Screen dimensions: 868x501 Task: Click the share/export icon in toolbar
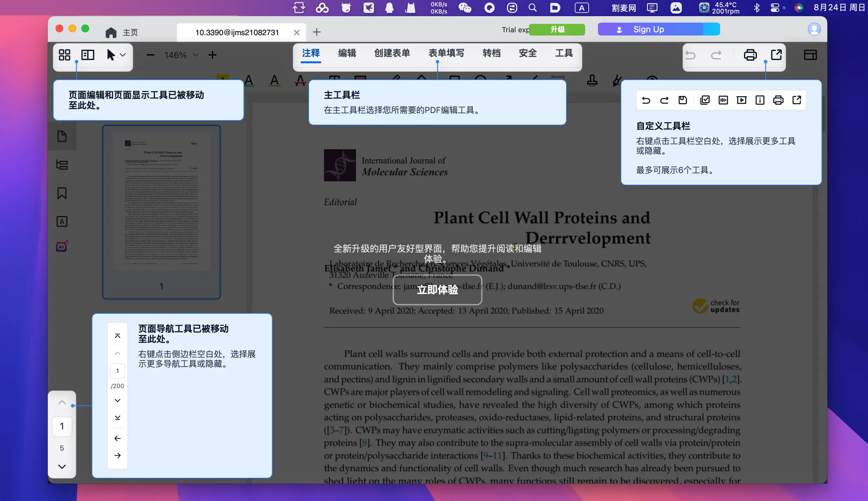(776, 55)
